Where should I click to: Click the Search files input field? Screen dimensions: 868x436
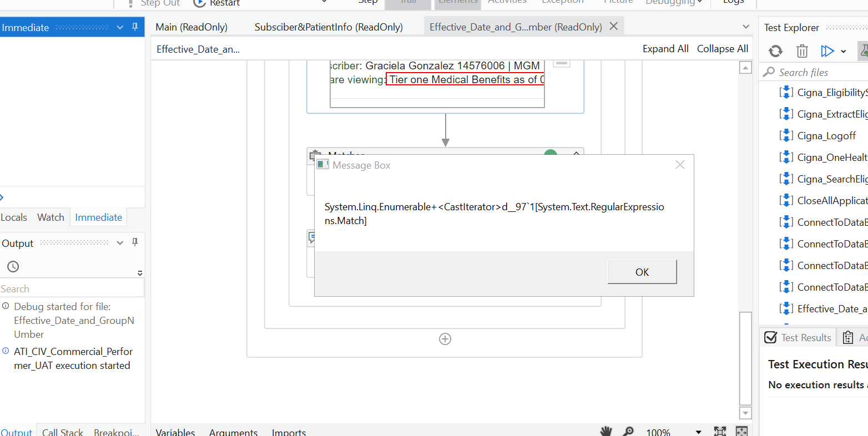pyautogui.click(x=816, y=72)
